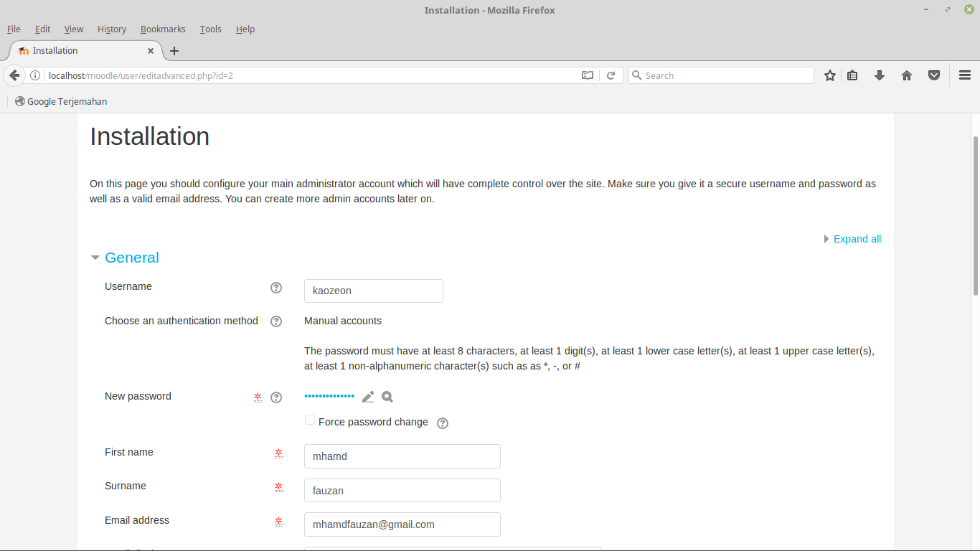Screen dimensions: 980x551
Task: Reveal password with the magnifier icon
Action: (x=387, y=397)
